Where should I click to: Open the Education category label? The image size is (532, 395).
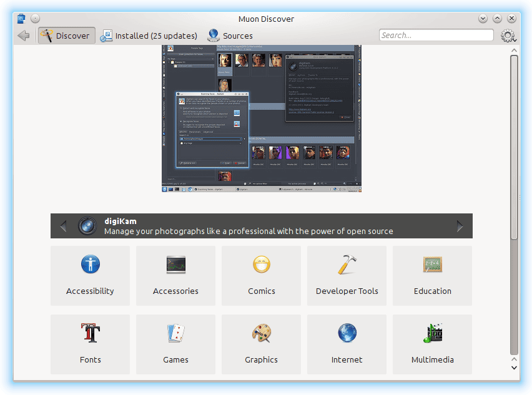[433, 291]
